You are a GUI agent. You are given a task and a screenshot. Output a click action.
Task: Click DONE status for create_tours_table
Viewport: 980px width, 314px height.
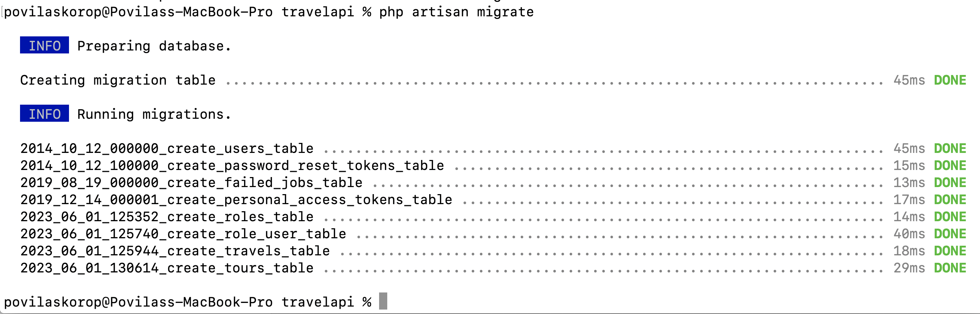[x=950, y=268]
